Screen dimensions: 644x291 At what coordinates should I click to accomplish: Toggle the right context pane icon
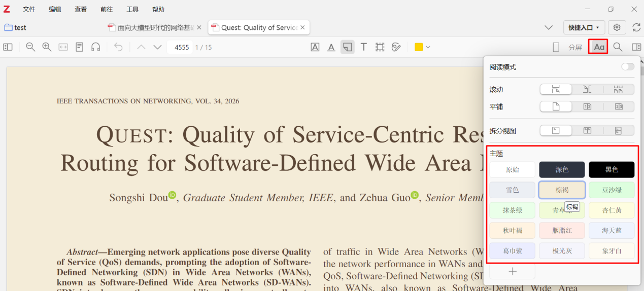[636, 47]
